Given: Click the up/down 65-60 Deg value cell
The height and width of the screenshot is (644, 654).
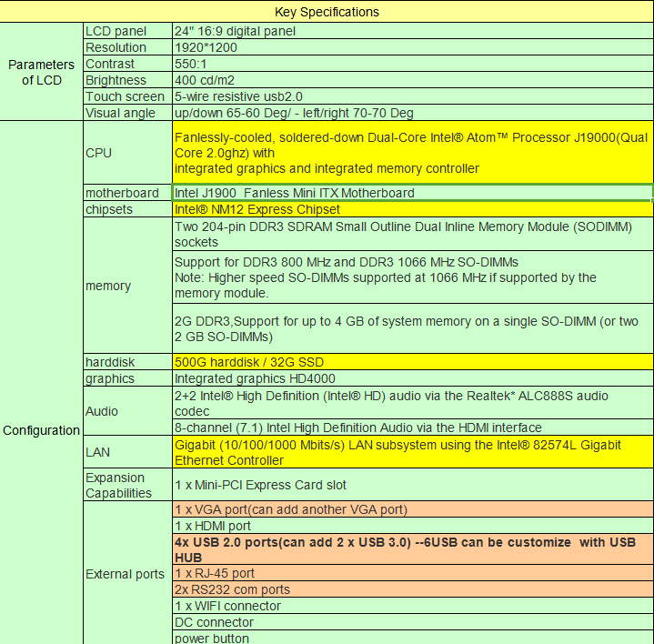Looking at the screenshot, I should point(413,113).
